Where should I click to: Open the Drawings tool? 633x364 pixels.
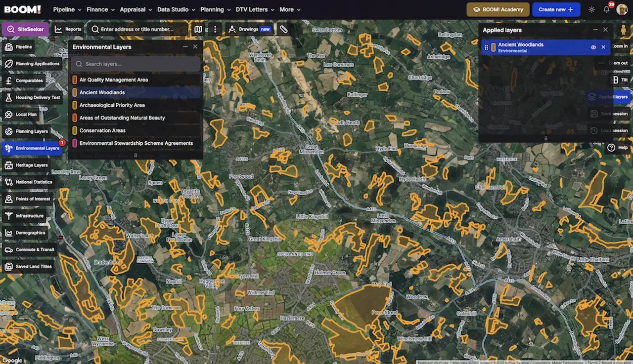249,29
